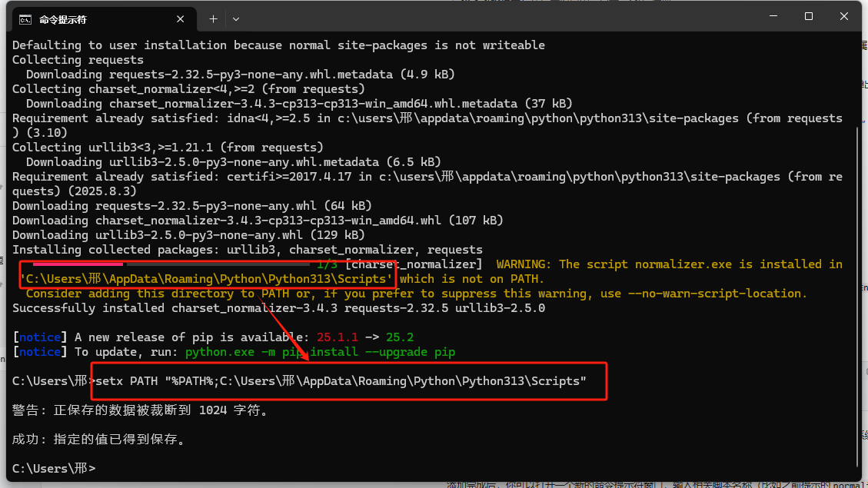Click the pip version '25.1.1' text
This screenshot has height=488, width=868.
point(337,337)
